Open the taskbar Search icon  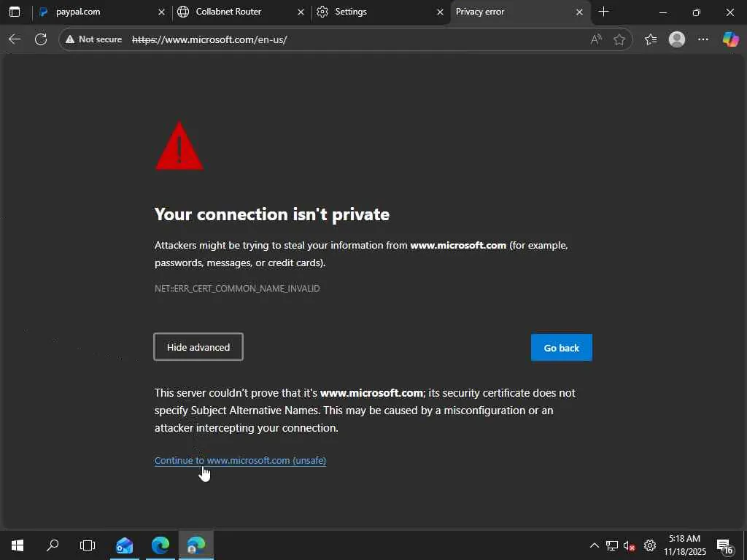(53, 545)
